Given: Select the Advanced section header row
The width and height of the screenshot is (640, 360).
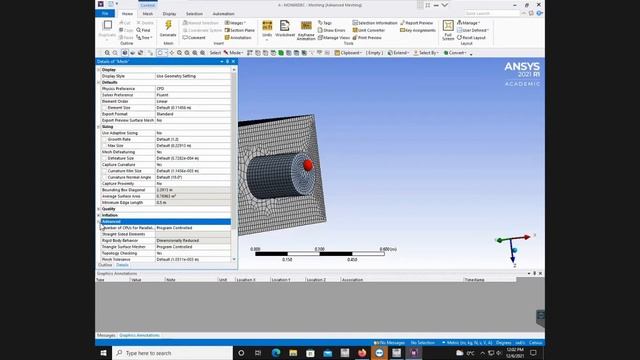Looking at the screenshot, I should click(x=165, y=222).
